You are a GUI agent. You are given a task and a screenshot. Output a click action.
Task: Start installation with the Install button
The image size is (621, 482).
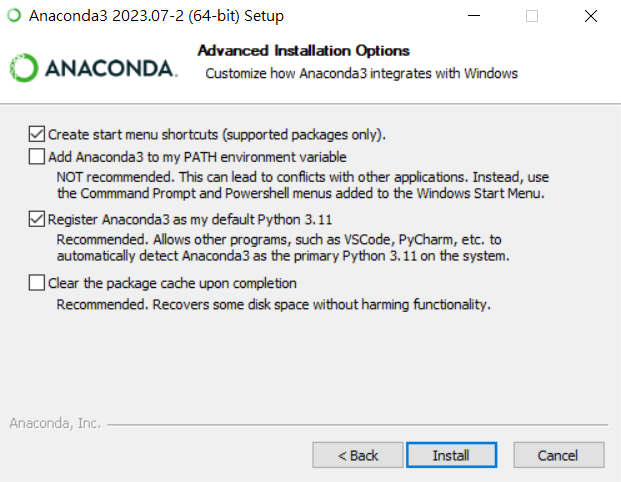451,455
